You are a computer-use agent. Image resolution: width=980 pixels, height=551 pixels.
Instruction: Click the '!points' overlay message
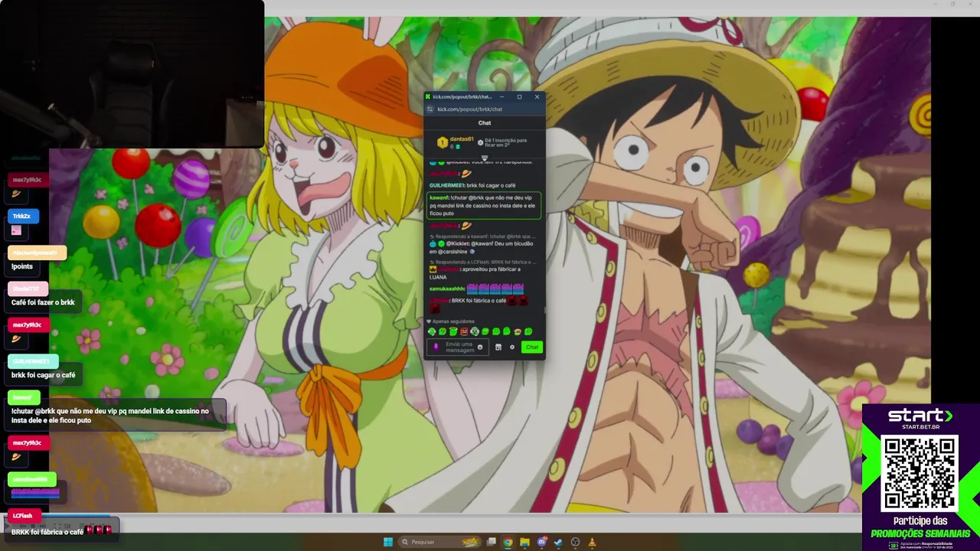coord(22,266)
